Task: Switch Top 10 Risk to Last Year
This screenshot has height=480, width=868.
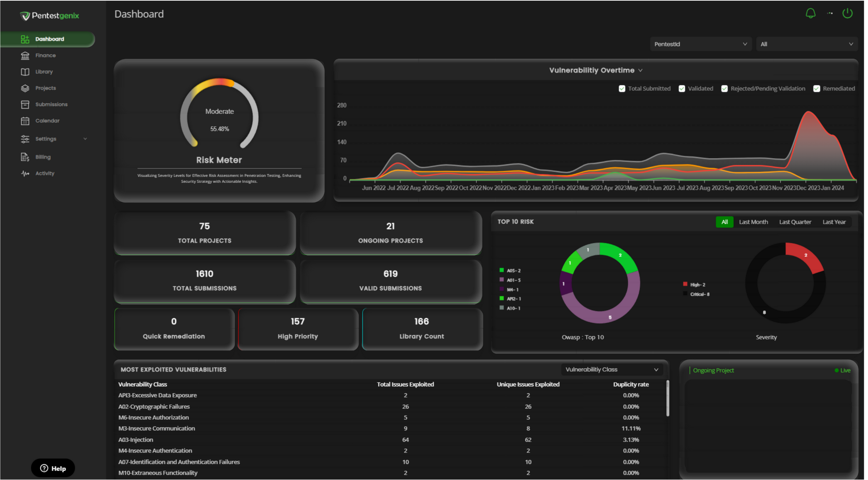Action: click(834, 222)
